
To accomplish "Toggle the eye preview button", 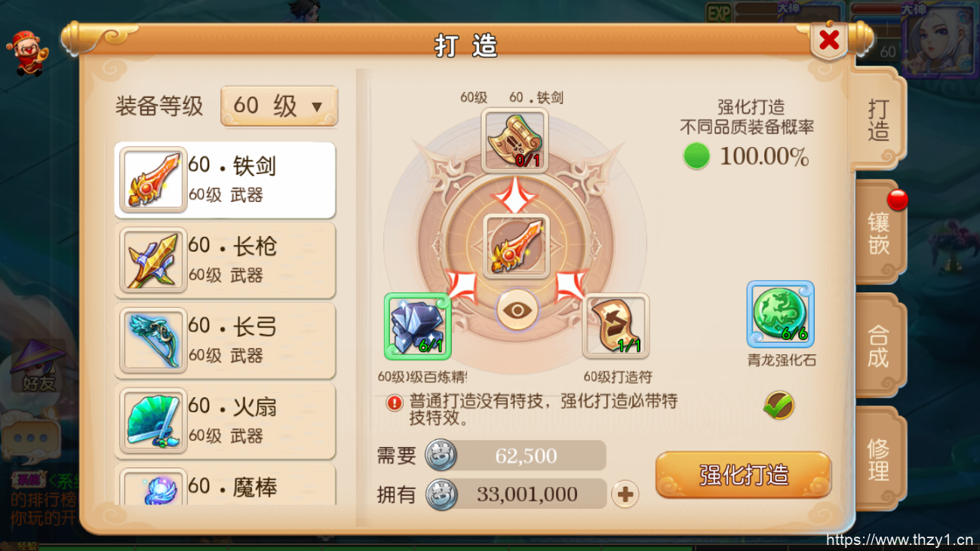I will tap(517, 311).
